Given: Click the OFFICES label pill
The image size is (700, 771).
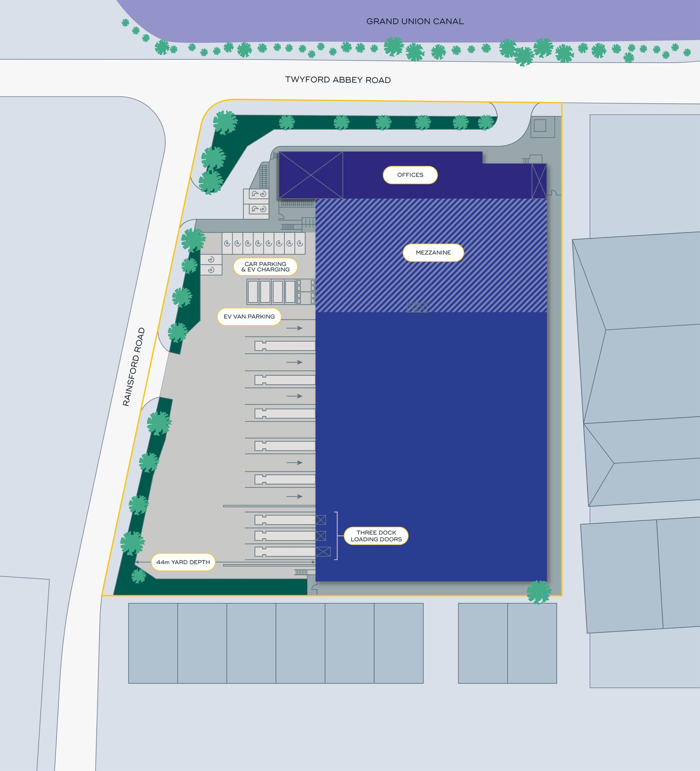Looking at the screenshot, I should [x=410, y=175].
